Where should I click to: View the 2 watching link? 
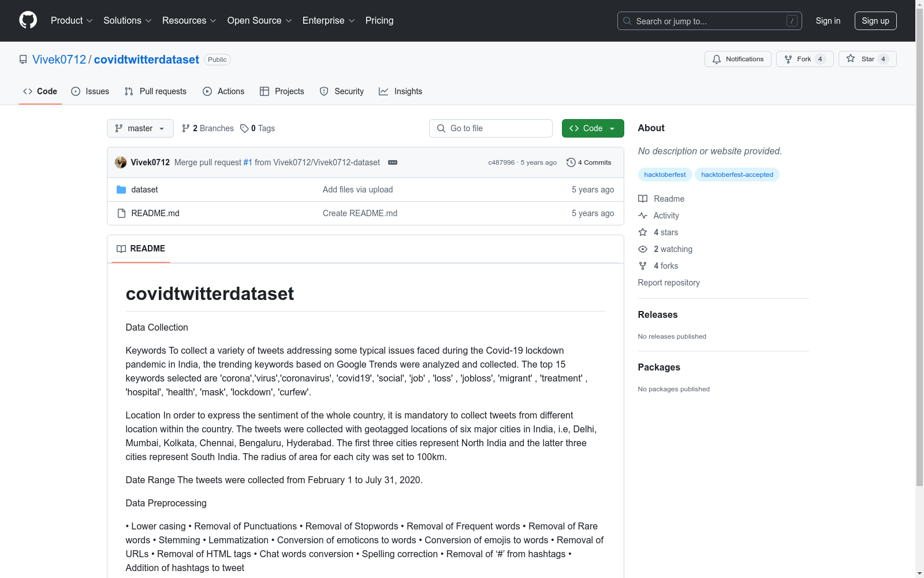665,249
